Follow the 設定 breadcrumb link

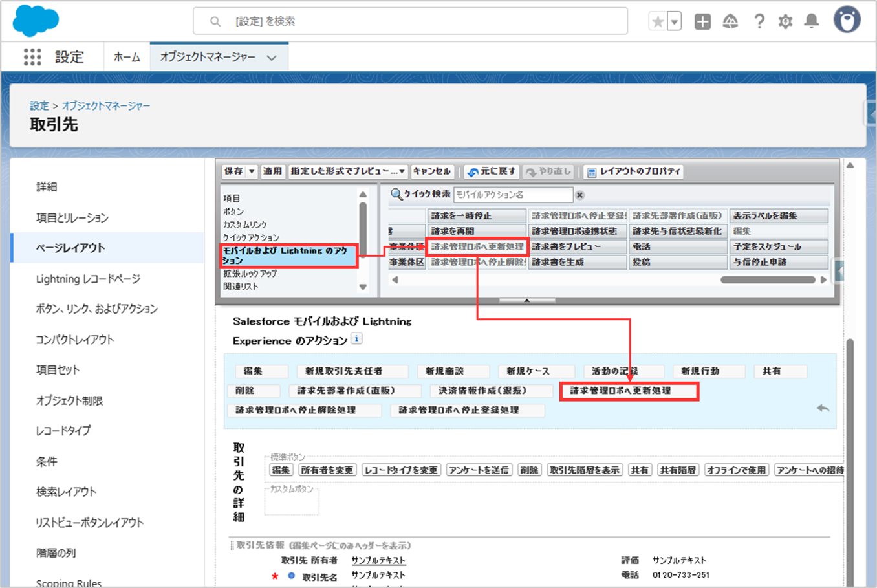[x=39, y=105]
